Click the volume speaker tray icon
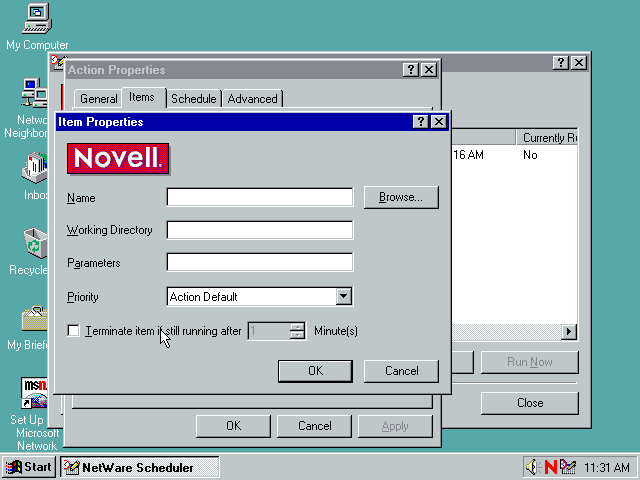Screen dimensions: 640x480 [x=533, y=467]
